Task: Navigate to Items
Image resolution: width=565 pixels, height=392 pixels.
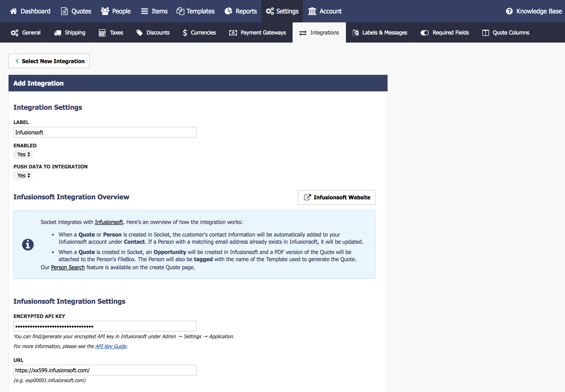Action: click(154, 11)
